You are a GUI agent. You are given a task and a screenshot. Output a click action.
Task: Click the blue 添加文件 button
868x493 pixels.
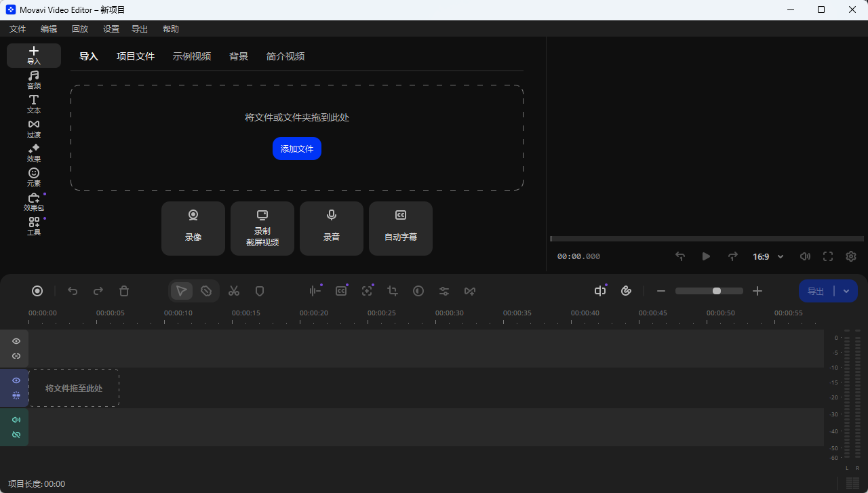[x=297, y=149]
